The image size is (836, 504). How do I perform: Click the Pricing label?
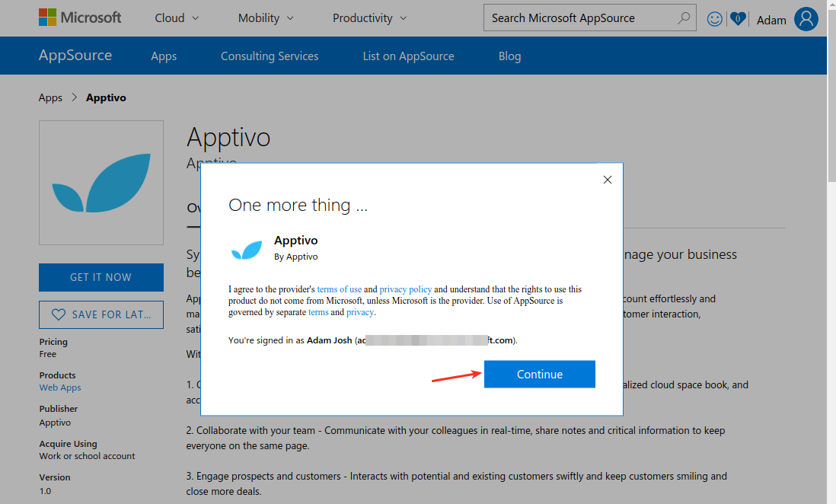[53, 342]
